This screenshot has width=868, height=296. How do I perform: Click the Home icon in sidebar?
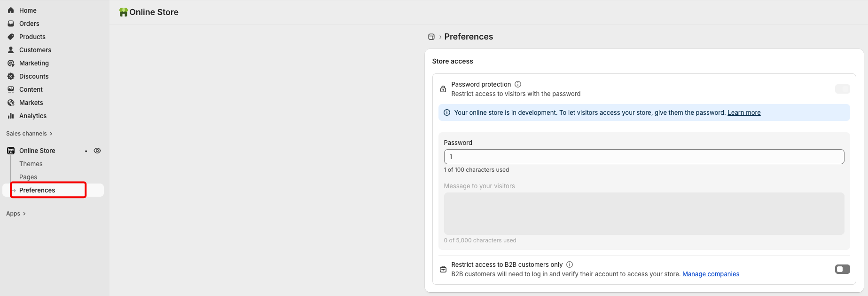[11, 10]
